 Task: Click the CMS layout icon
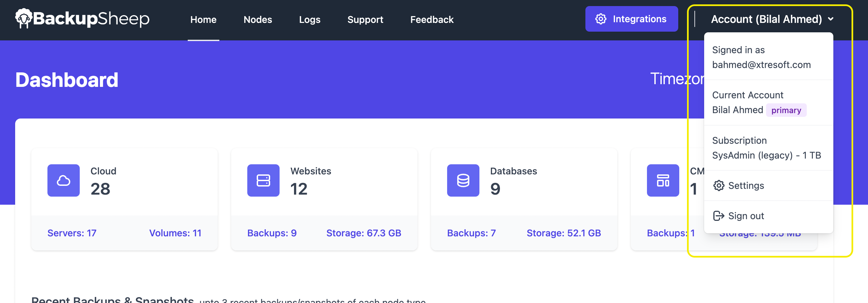click(663, 181)
